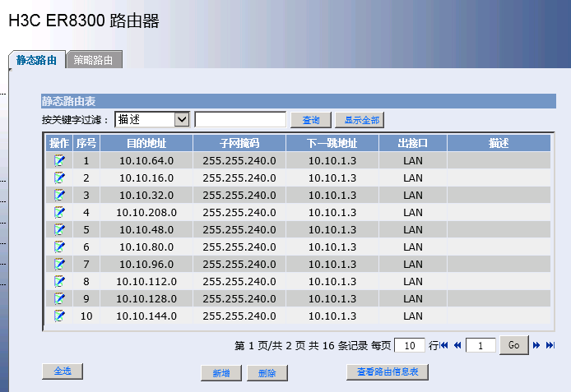
Task: Click subnet mask in row 1
Action: pyautogui.click(x=239, y=160)
